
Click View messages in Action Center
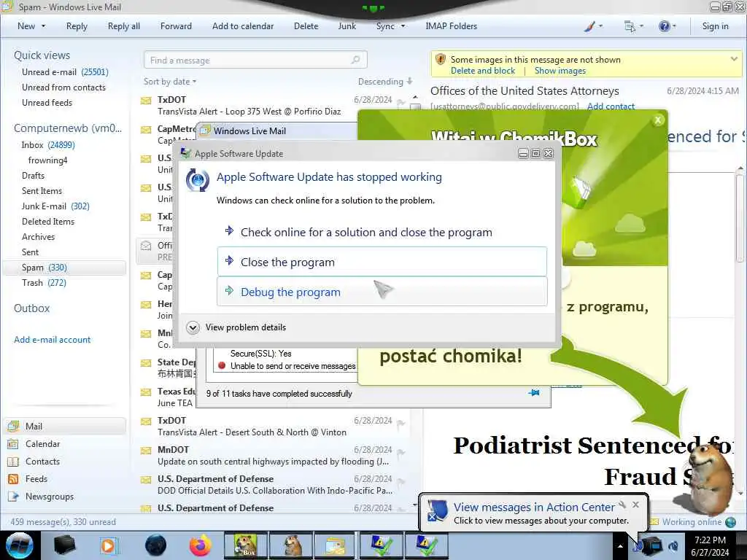(534, 507)
